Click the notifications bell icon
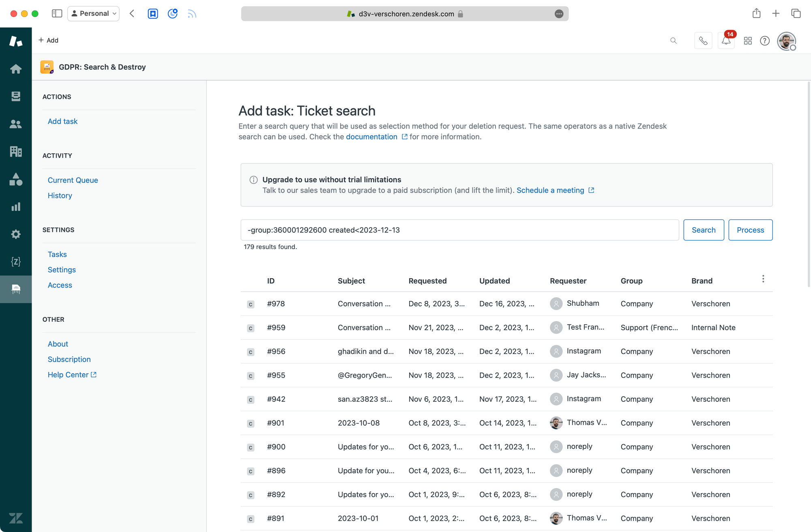 (x=726, y=41)
